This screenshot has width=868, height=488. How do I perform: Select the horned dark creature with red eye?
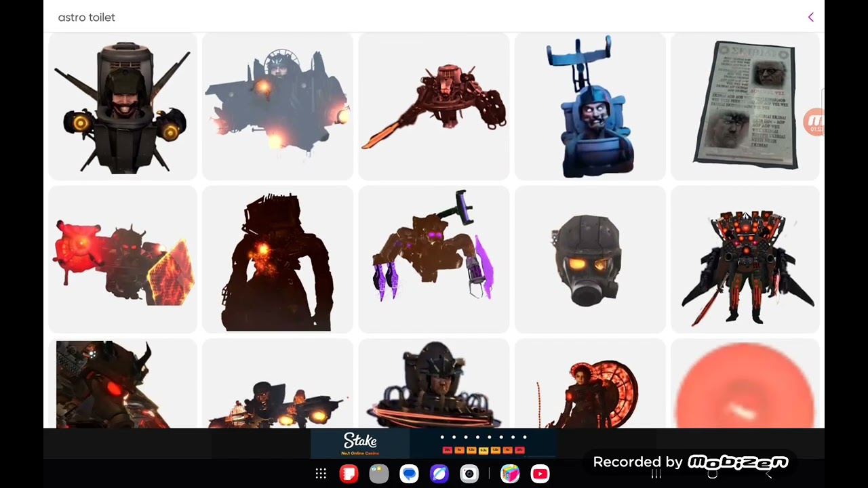(x=122, y=384)
